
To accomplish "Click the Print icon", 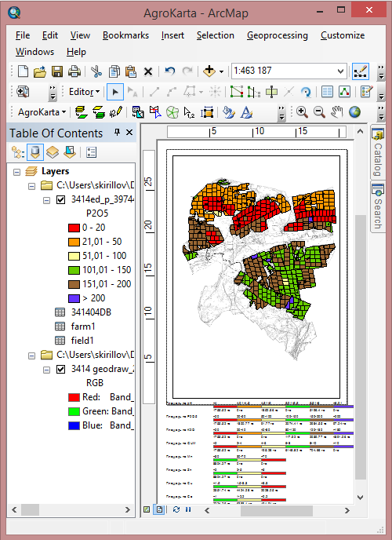I will pyautogui.click(x=74, y=71).
